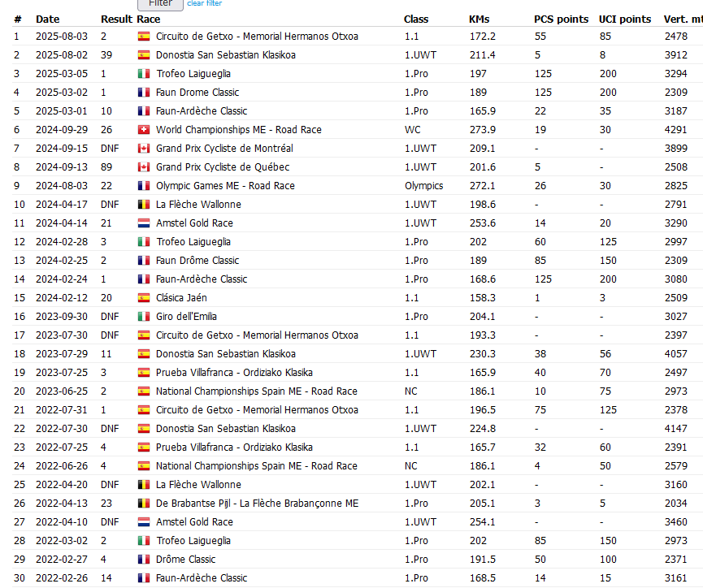The height and width of the screenshot is (588, 703).
Task: Open Drôme Classic 2022 race link
Action: (185, 560)
